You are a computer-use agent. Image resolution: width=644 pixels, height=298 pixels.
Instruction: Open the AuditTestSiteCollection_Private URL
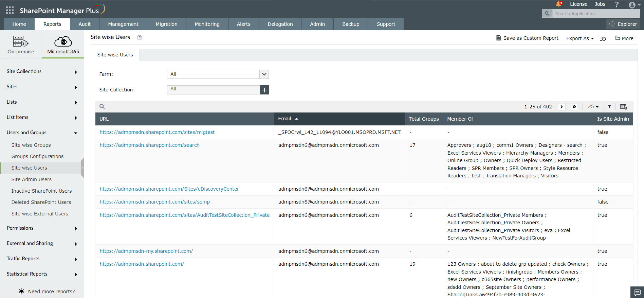click(x=185, y=215)
